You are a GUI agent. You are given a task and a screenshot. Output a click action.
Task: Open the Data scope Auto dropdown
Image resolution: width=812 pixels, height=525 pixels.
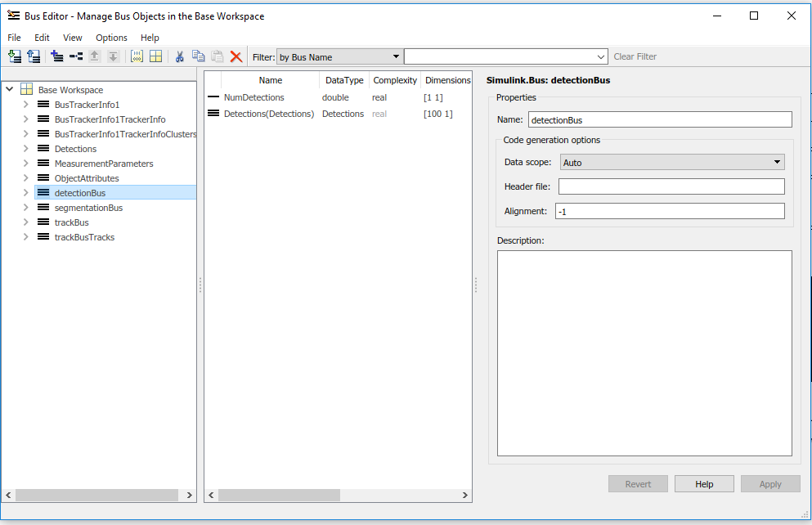pos(672,162)
